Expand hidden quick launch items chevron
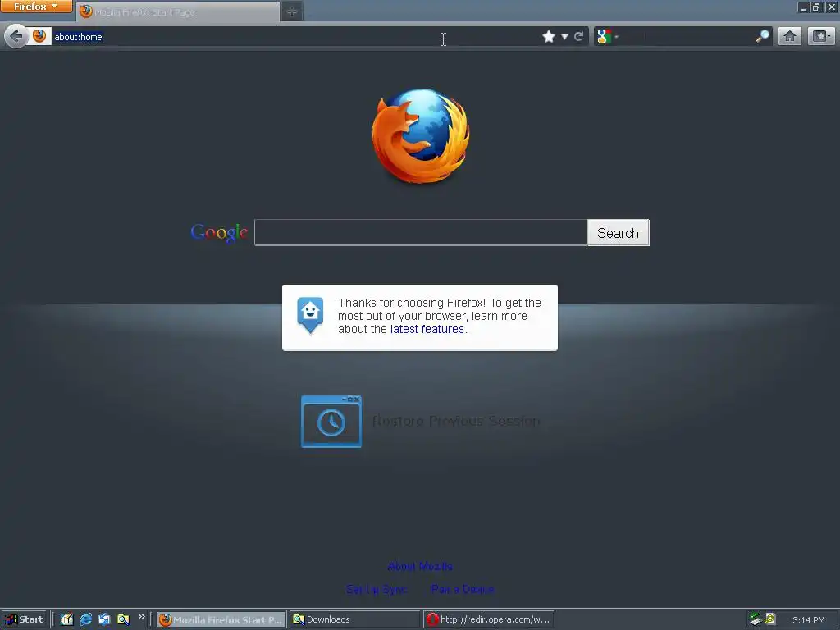Image resolution: width=840 pixels, height=630 pixels. coord(141,617)
